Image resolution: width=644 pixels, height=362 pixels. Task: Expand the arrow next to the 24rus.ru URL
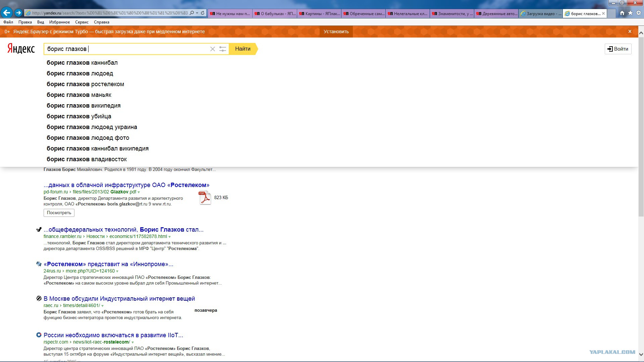click(117, 271)
